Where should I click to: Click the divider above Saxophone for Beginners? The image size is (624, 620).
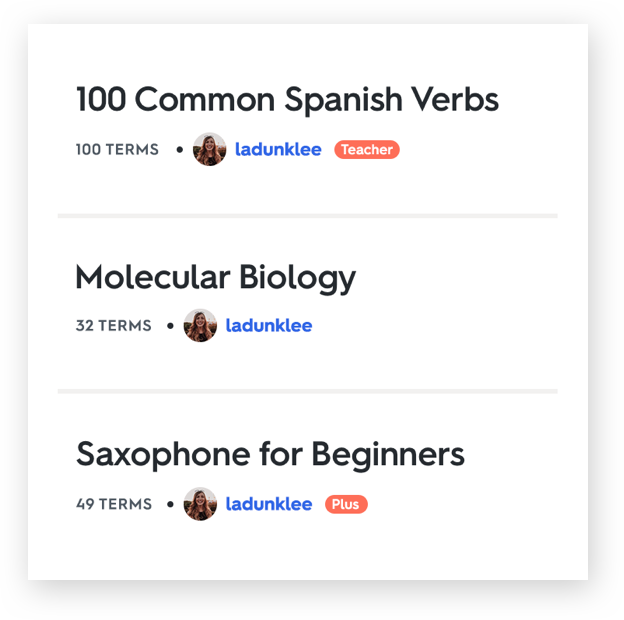coord(307,391)
